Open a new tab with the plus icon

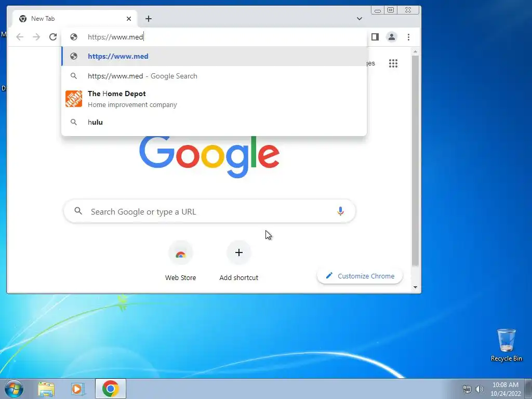click(x=148, y=19)
